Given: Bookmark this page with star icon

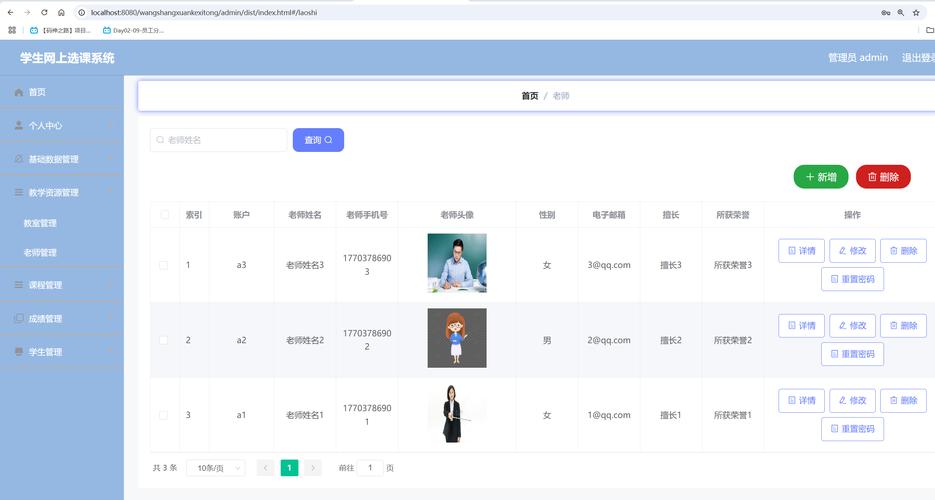Looking at the screenshot, I should (915, 12).
